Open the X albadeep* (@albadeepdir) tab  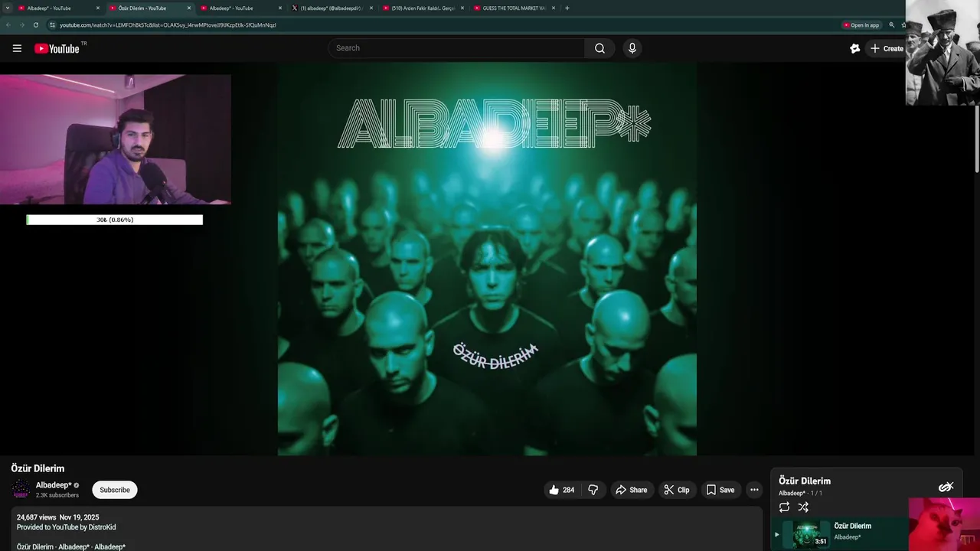pos(332,8)
